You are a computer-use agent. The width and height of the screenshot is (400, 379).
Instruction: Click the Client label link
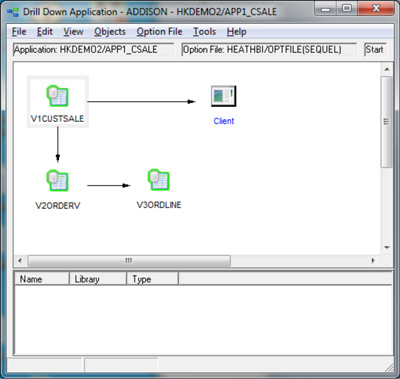tap(224, 121)
